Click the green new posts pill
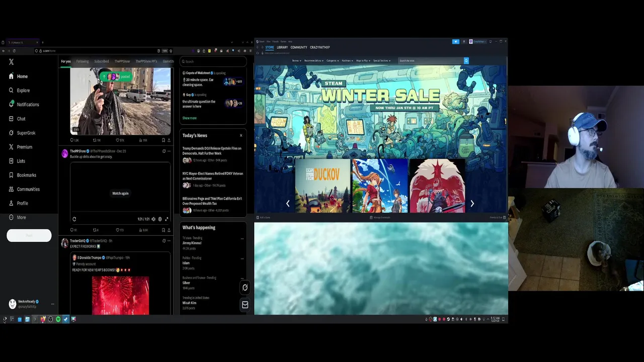The image size is (644, 362). [115, 76]
